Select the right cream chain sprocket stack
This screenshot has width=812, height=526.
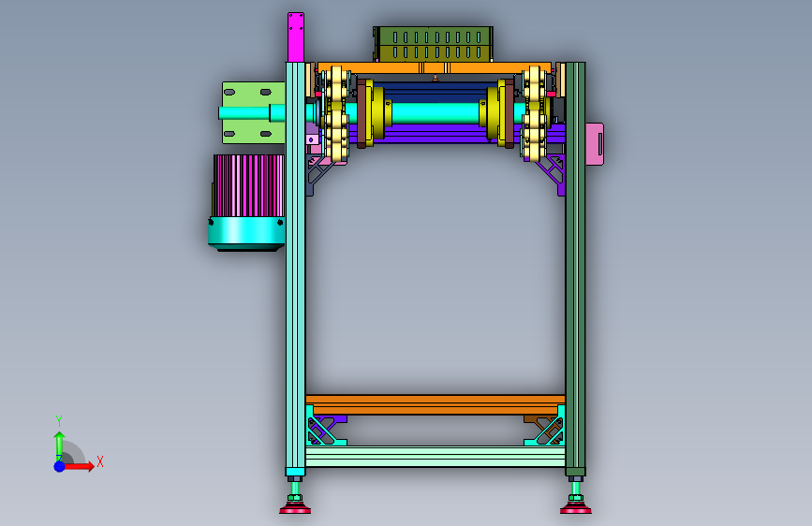534,113
